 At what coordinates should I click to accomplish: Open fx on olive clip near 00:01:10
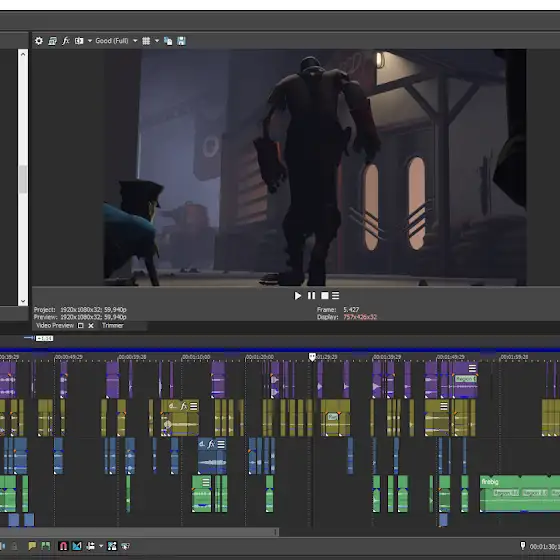[184, 406]
